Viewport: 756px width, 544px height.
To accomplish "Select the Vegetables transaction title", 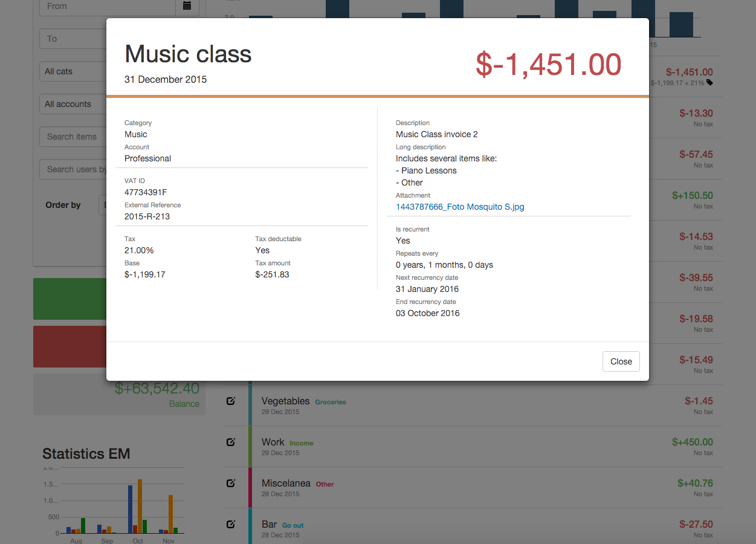I will 285,401.
